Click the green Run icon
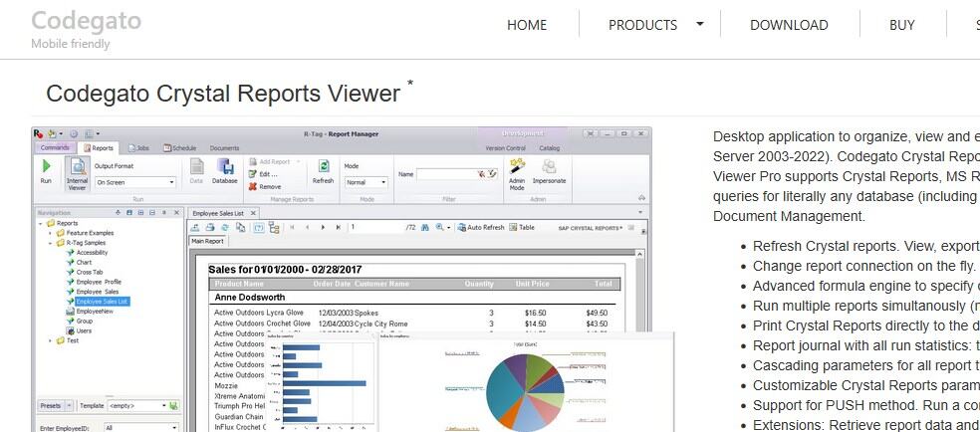Viewport: 980px width, 432px height. click(46, 168)
